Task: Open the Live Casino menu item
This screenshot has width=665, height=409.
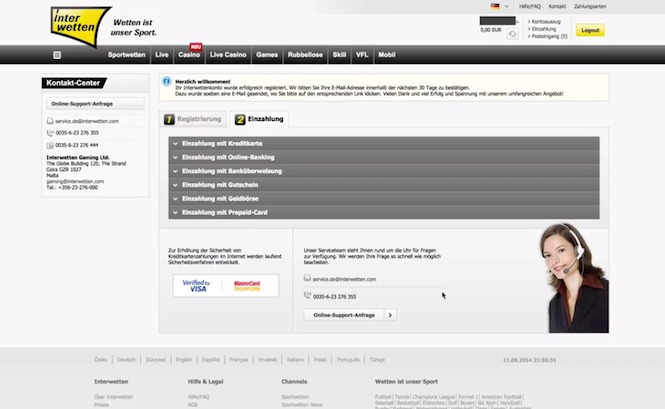Action: 228,54
